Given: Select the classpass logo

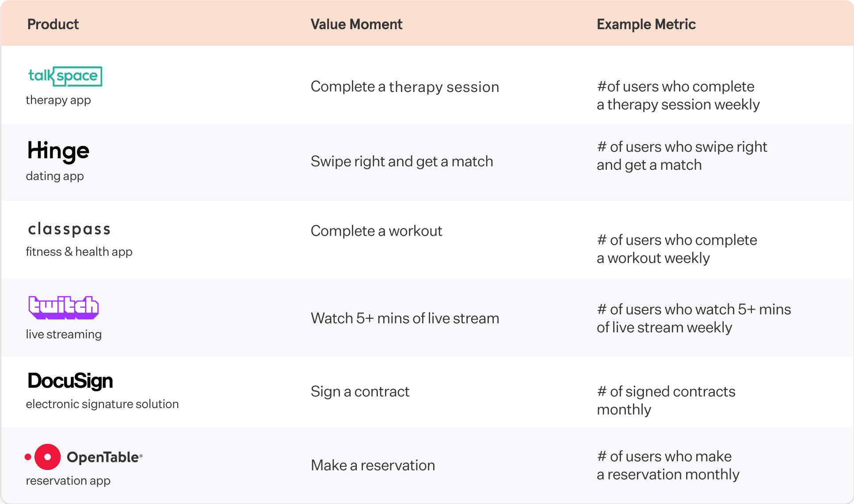Looking at the screenshot, I should pyautogui.click(x=69, y=229).
